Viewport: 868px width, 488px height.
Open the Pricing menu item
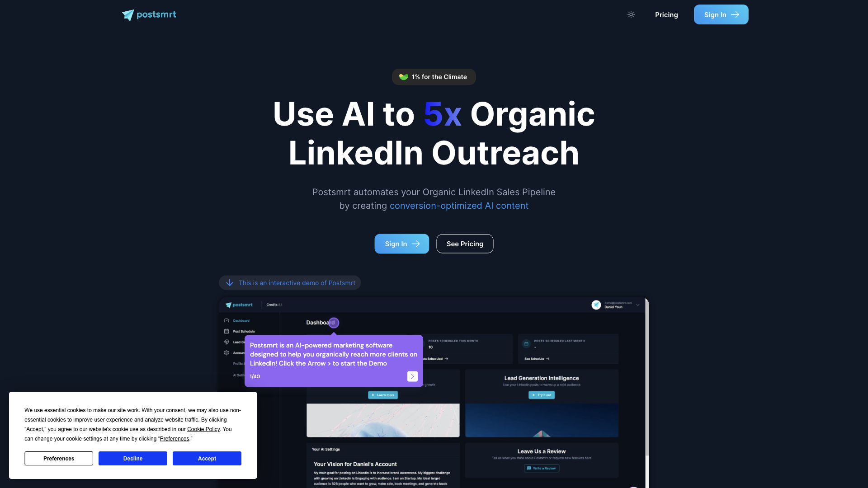[666, 14]
